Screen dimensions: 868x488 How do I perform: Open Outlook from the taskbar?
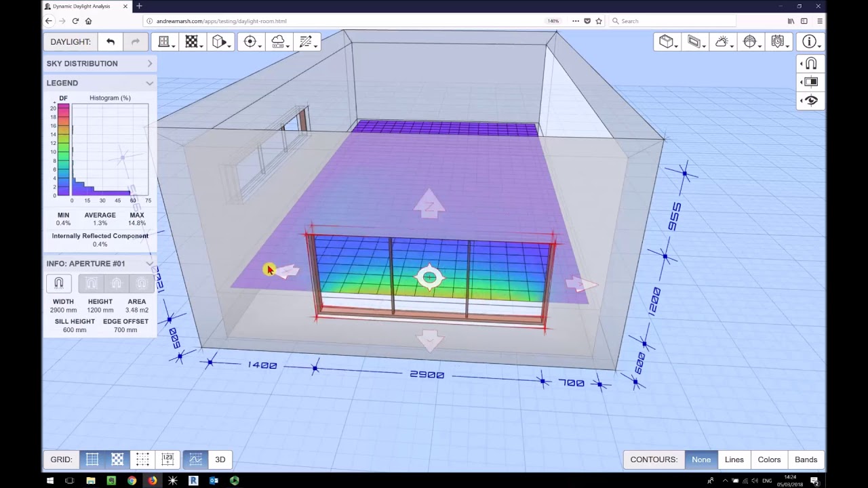click(x=214, y=481)
